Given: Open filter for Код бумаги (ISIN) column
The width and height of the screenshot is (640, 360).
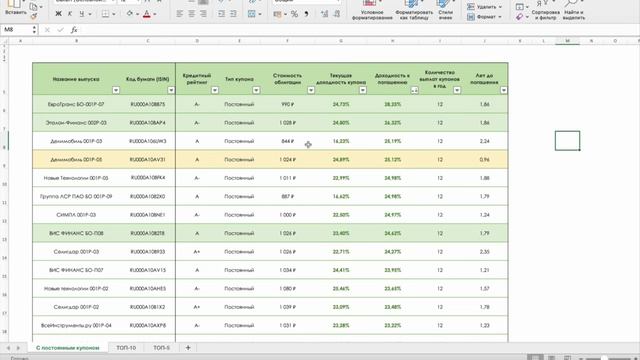Looking at the screenshot, I should tap(171, 90).
